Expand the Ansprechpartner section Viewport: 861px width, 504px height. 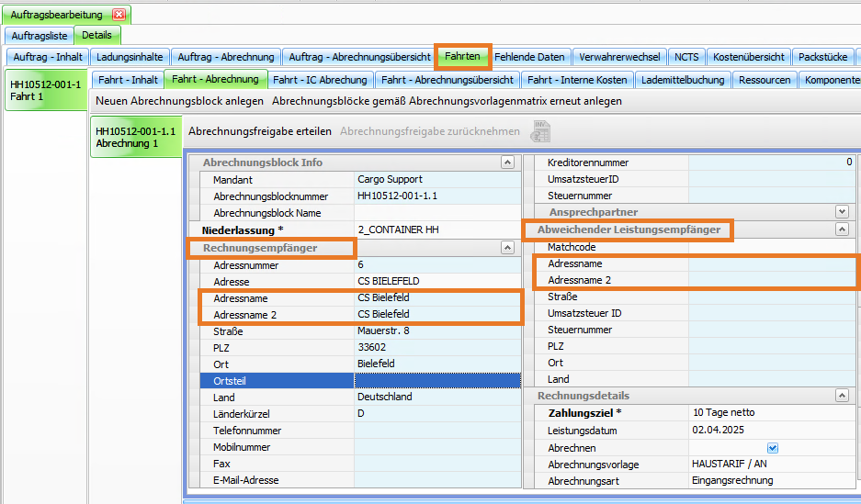coord(842,212)
